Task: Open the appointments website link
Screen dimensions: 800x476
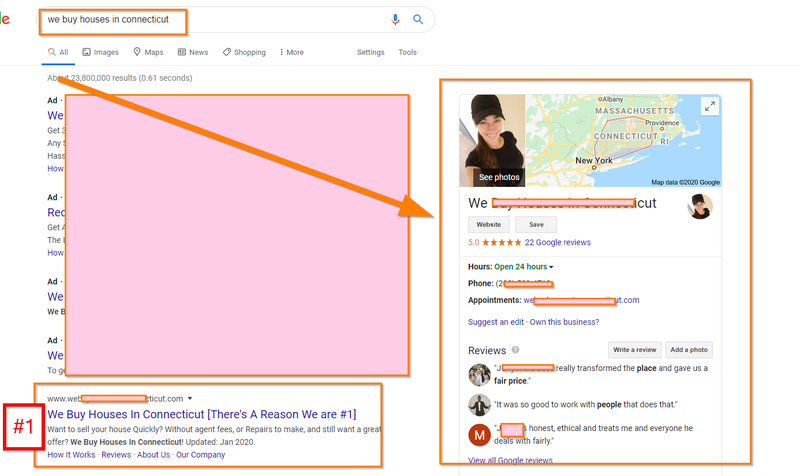Action: [x=581, y=300]
